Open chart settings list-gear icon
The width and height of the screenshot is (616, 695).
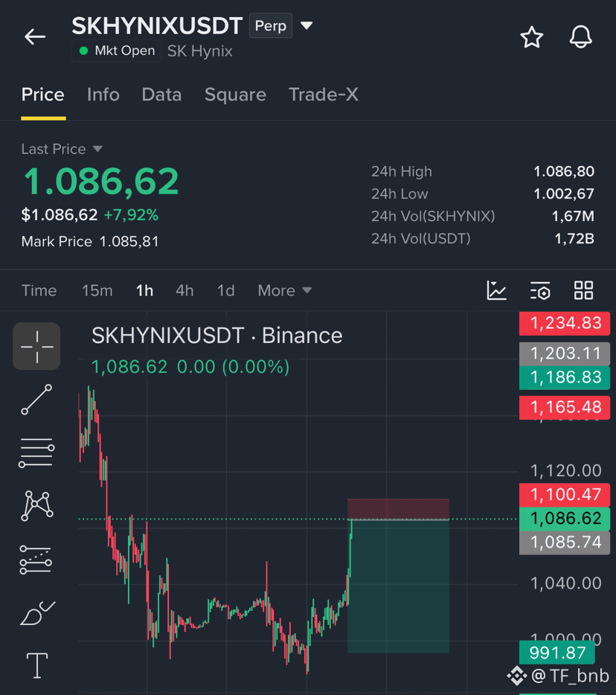click(540, 290)
